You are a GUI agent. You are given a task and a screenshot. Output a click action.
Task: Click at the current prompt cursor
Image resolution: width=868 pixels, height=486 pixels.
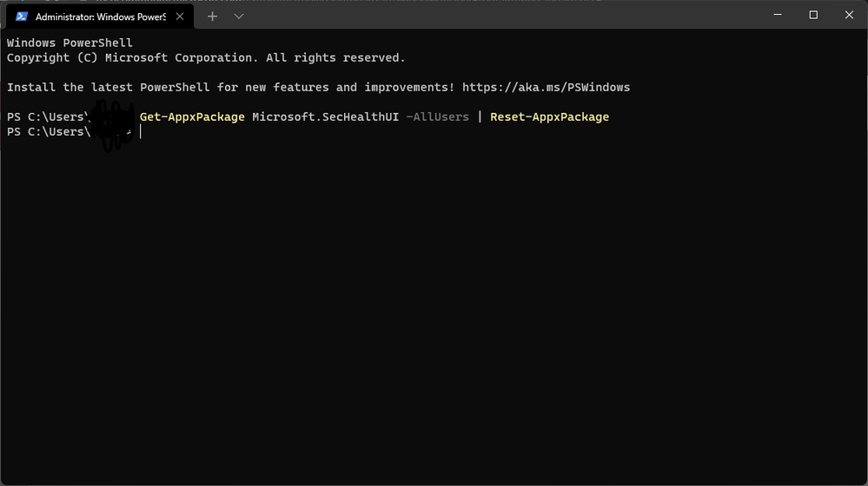pos(141,131)
